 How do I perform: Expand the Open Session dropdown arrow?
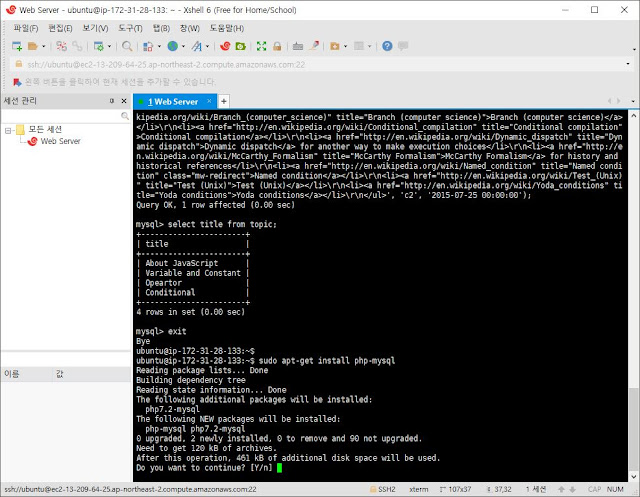tap(44, 47)
